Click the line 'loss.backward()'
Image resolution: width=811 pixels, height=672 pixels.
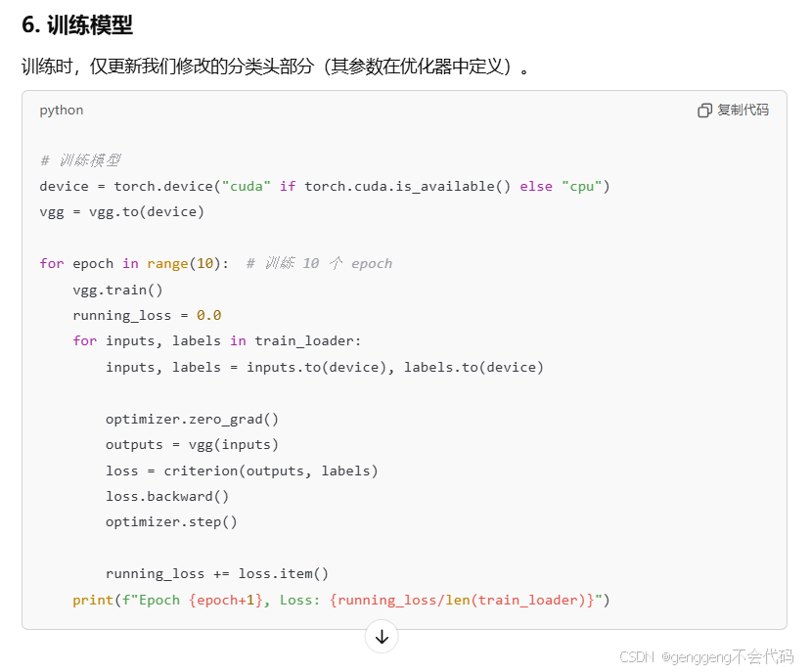click(167, 497)
